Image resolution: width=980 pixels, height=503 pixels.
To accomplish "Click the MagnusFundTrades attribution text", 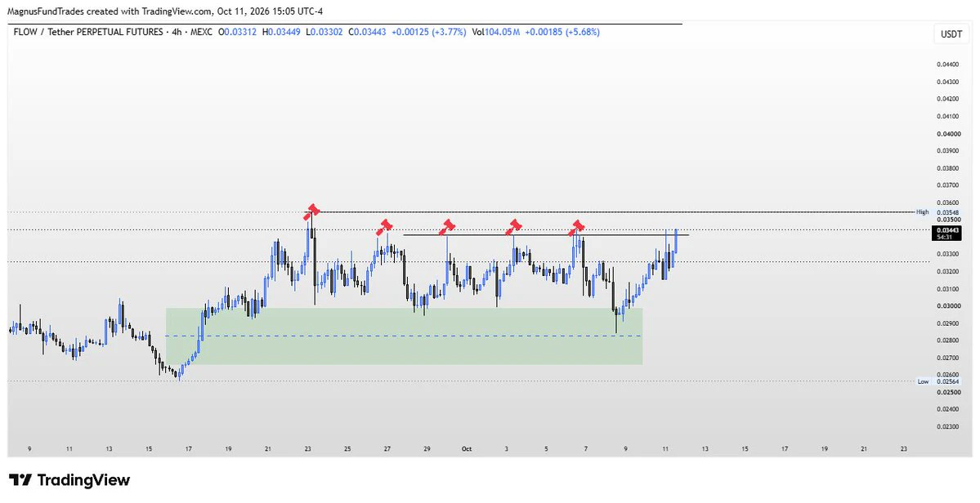I will point(44,11).
